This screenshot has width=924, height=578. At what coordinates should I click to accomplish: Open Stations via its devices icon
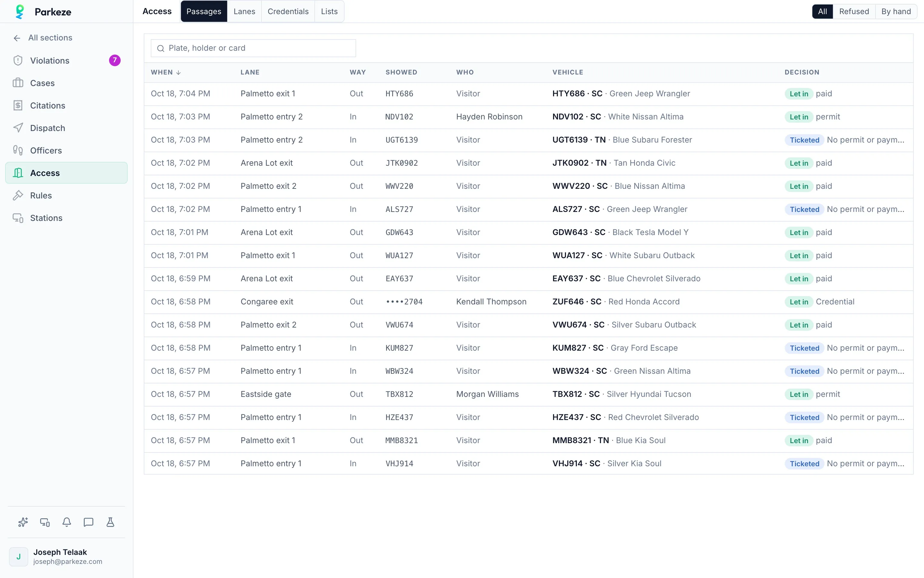coord(18,218)
